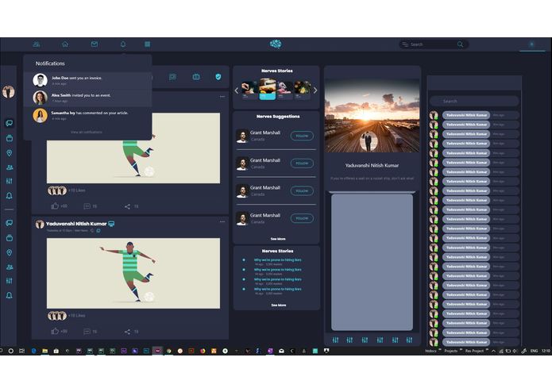This screenshot has width=552, height=392.
Task: Click the ENG language indicator in the system tray
Action: tap(534, 351)
